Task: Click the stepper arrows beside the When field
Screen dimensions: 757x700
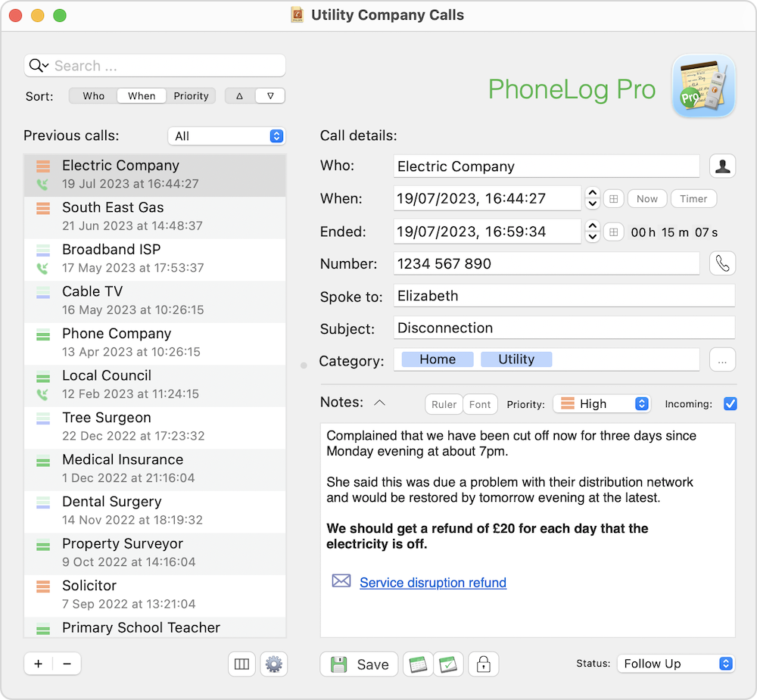Action: tap(592, 198)
